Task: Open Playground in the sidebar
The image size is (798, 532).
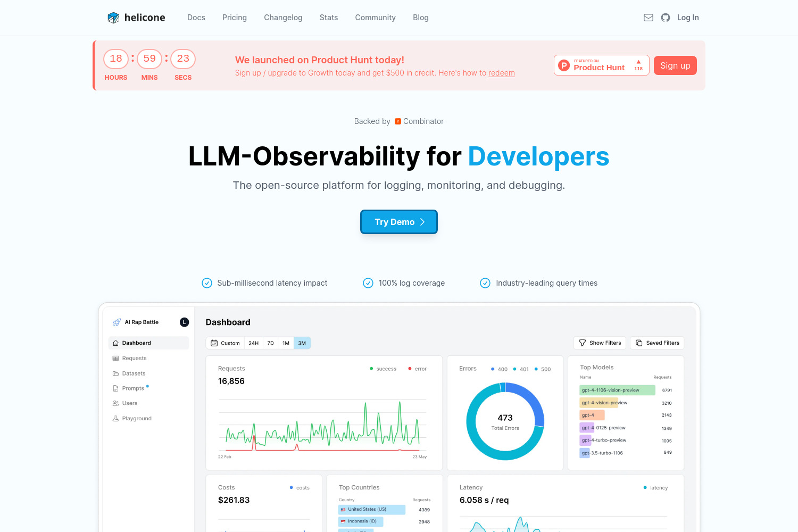Action: click(149, 419)
